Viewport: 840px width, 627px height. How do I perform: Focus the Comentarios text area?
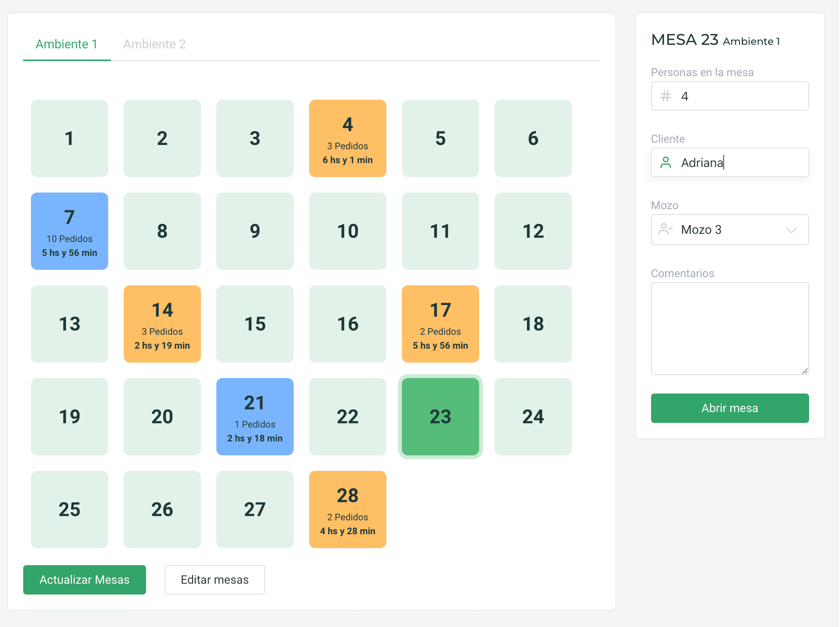(x=729, y=328)
